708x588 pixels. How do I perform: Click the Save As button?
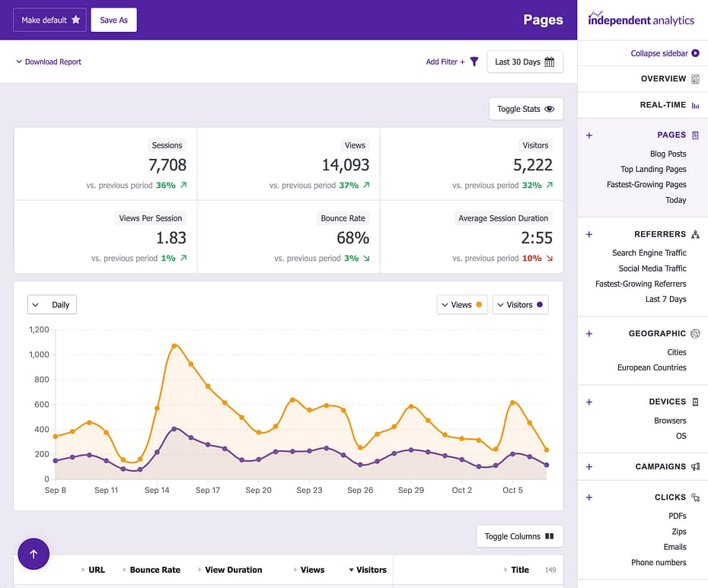(113, 20)
